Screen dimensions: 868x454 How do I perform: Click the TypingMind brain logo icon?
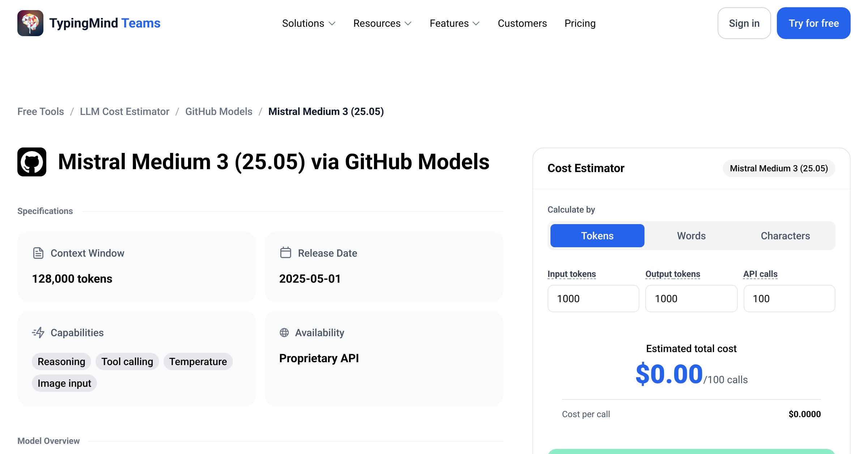pos(30,23)
